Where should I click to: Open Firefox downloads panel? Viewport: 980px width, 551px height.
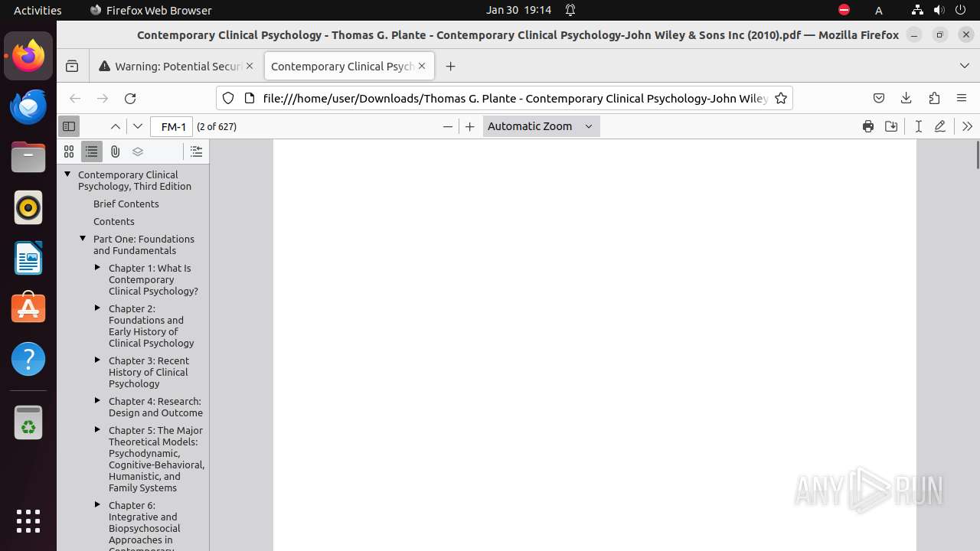click(906, 98)
